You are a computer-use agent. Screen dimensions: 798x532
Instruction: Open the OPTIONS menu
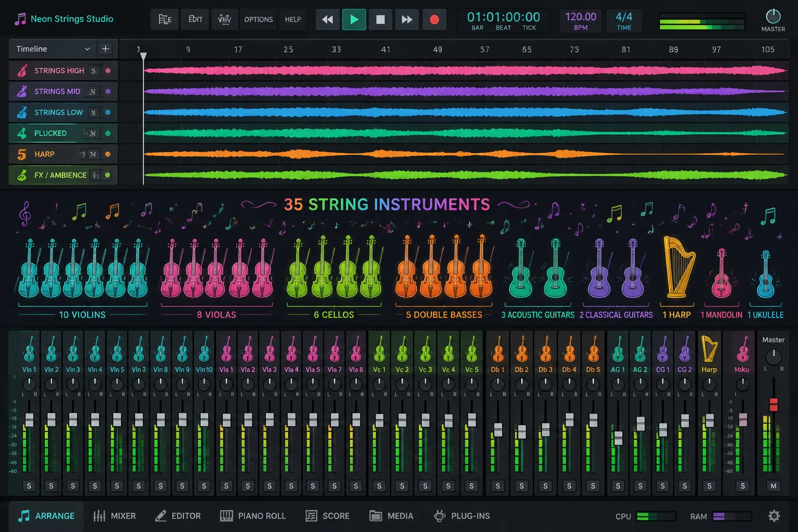tap(258, 20)
